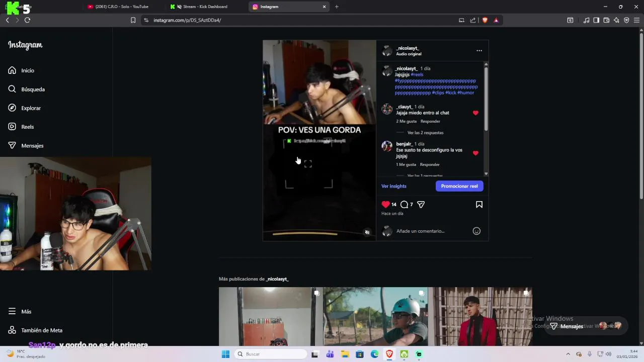Open Mensajes in left sidebar
Viewport: 644px width, 362px height.
click(x=26, y=145)
